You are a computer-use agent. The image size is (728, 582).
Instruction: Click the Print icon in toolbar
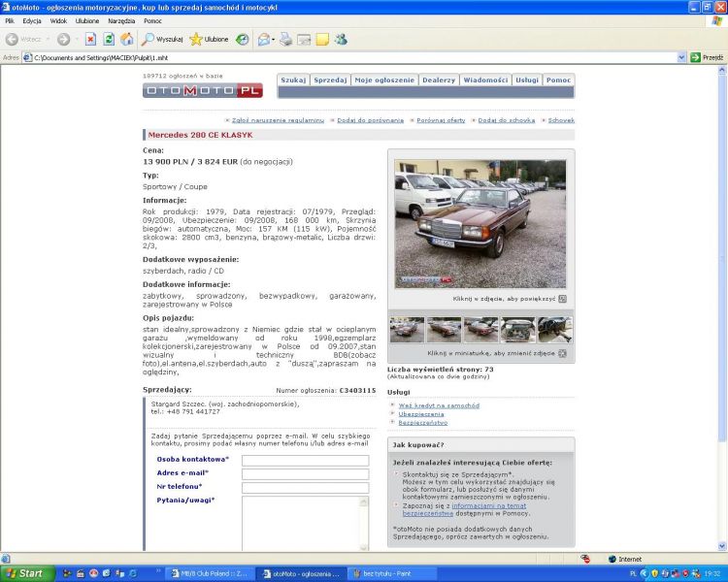[285, 40]
